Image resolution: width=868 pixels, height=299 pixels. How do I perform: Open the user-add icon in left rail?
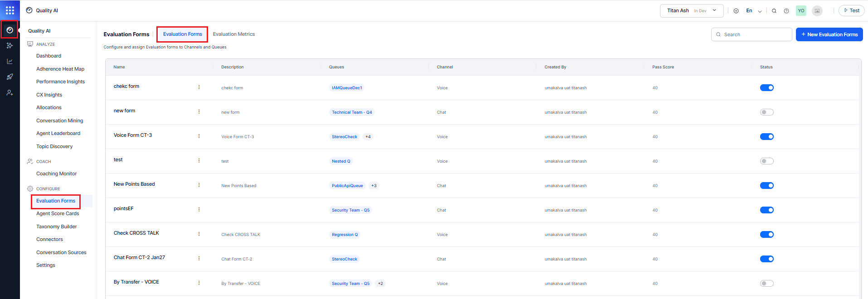(10, 92)
